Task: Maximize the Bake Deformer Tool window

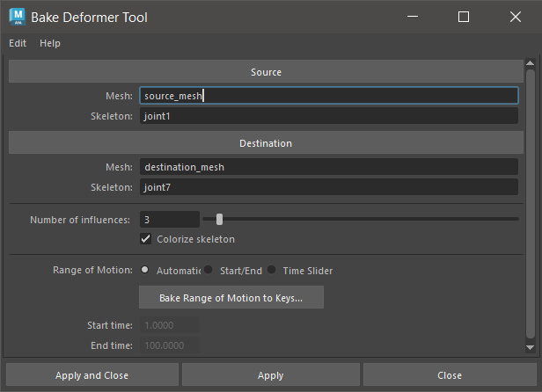Action: 464,17
